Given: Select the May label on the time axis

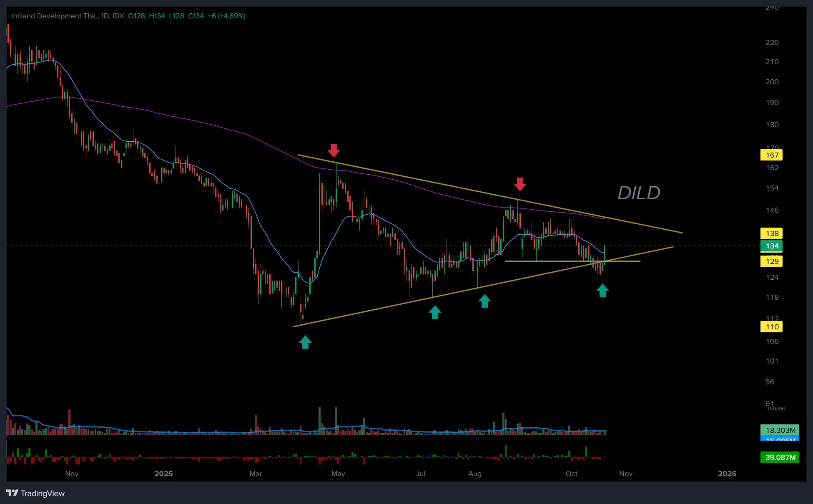Looking at the screenshot, I should pyautogui.click(x=338, y=474).
